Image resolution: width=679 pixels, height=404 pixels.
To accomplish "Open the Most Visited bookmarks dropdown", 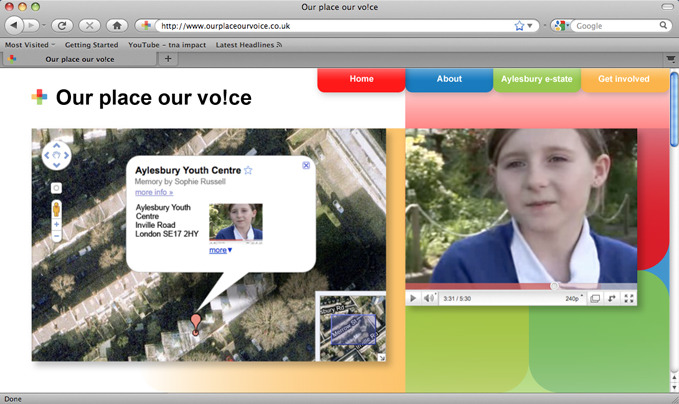I will pos(30,45).
